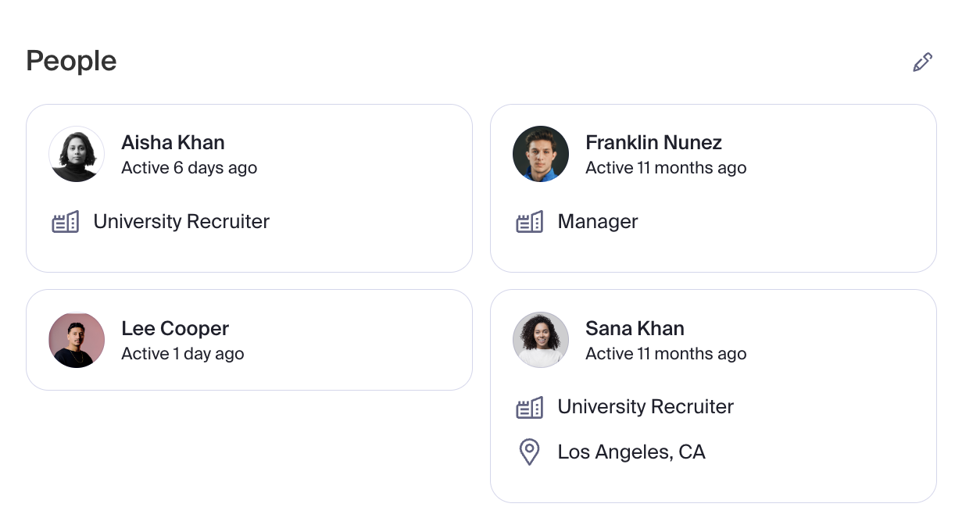
Task: Click Franklin Nunez's profile photo
Action: [x=541, y=154]
